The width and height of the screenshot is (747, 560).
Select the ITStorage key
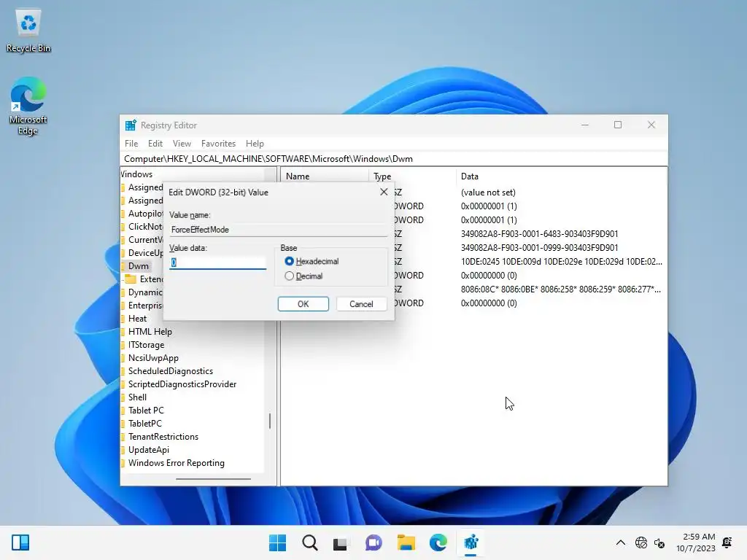pos(146,345)
